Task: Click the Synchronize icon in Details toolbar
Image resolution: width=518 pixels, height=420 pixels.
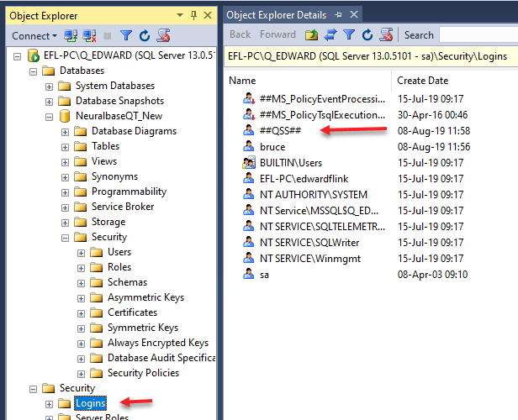Action: pos(330,34)
